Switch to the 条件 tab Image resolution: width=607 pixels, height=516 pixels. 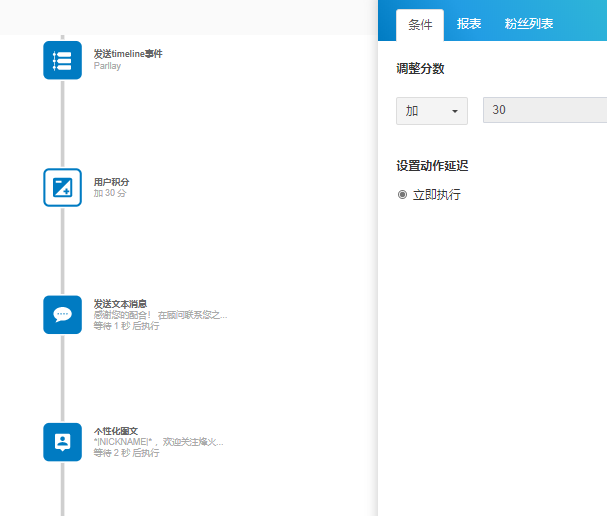[x=420, y=24]
